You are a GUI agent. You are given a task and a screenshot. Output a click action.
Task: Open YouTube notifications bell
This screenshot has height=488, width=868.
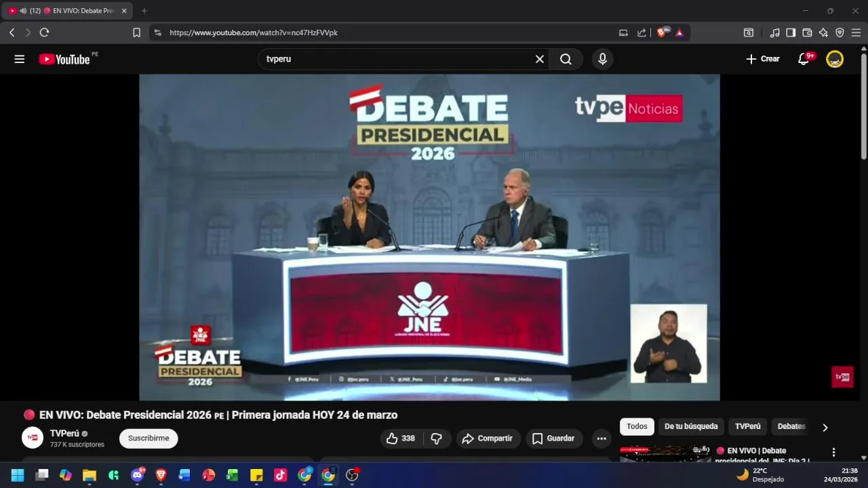804,59
